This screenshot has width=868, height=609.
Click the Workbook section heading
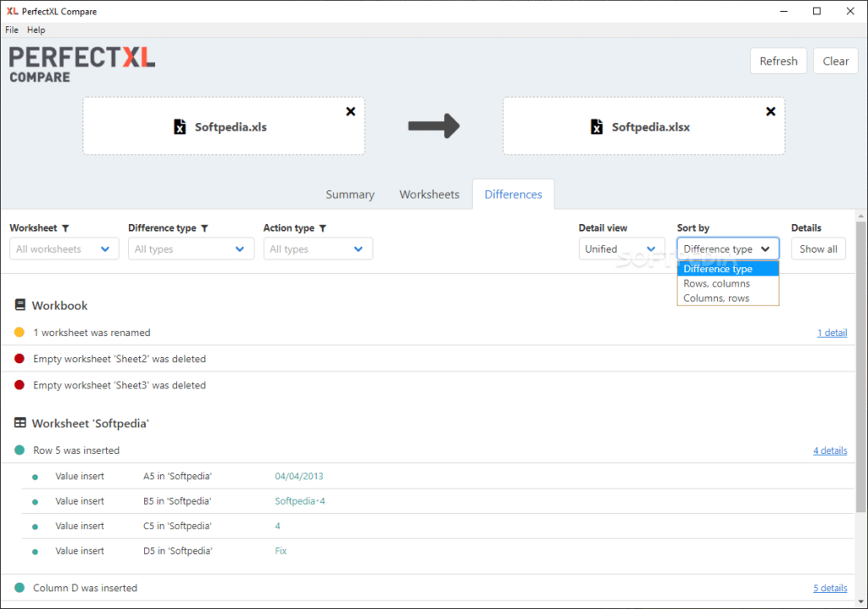pyautogui.click(x=59, y=305)
